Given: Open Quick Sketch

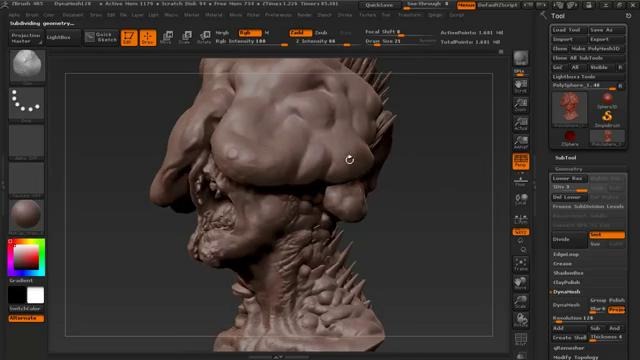Looking at the screenshot, I should [101, 37].
